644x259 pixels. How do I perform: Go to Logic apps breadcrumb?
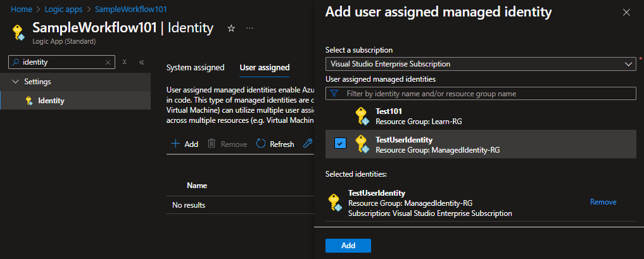pyautogui.click(x=64, y=9)
